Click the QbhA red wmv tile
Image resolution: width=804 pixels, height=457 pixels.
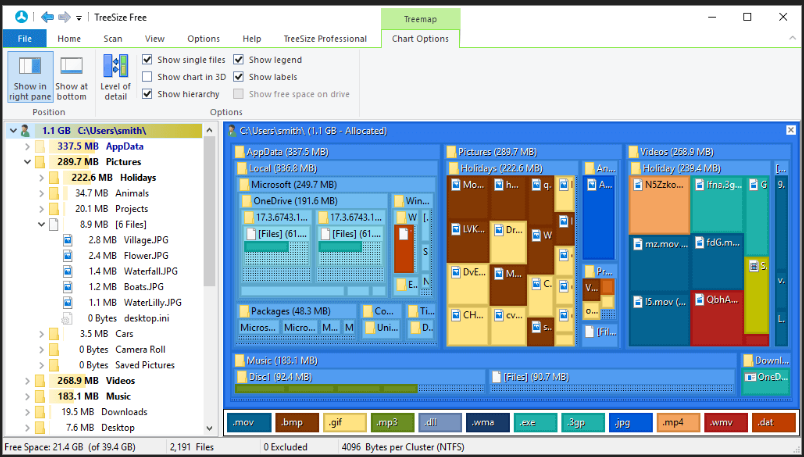coord(717,318)
